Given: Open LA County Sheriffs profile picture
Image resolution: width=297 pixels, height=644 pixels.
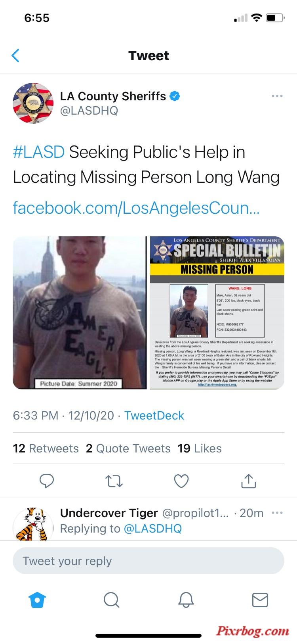Looking at the screenshot, I should tap(33, 103).
